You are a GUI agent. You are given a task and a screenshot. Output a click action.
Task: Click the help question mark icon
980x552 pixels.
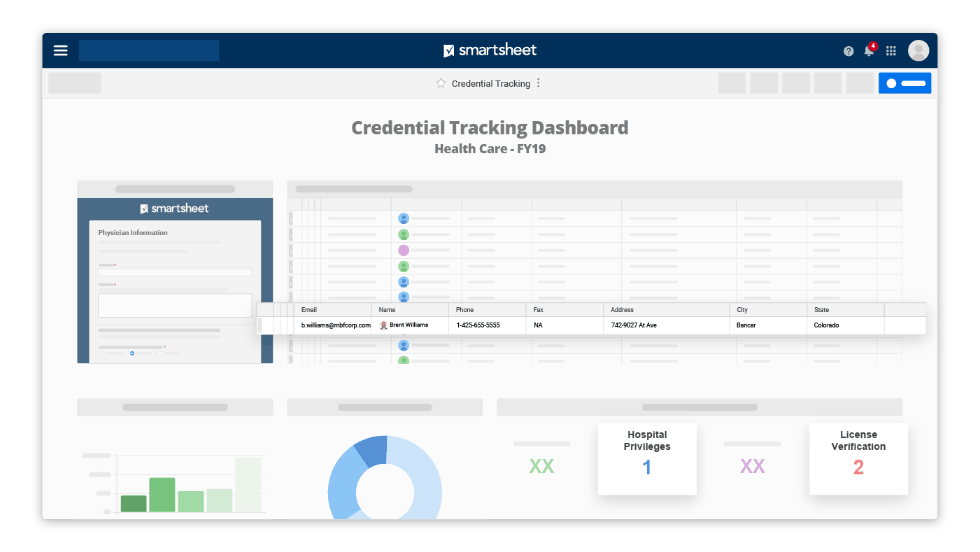848,51
